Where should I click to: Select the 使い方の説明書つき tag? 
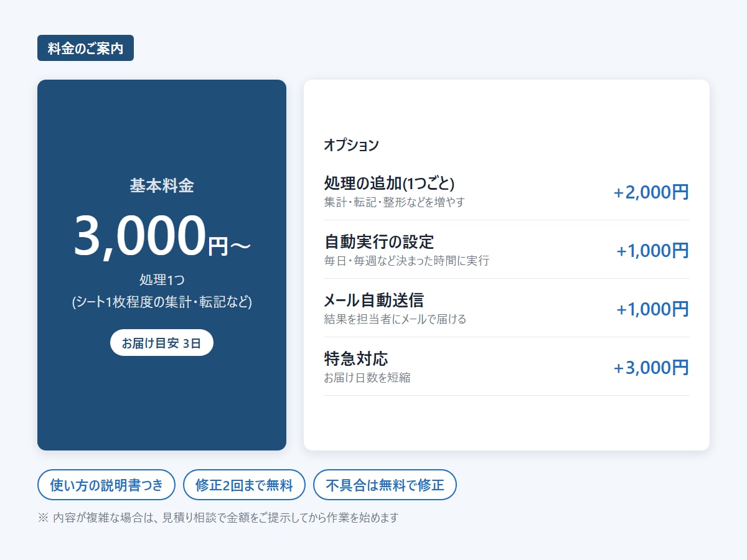tap(106, 485)
